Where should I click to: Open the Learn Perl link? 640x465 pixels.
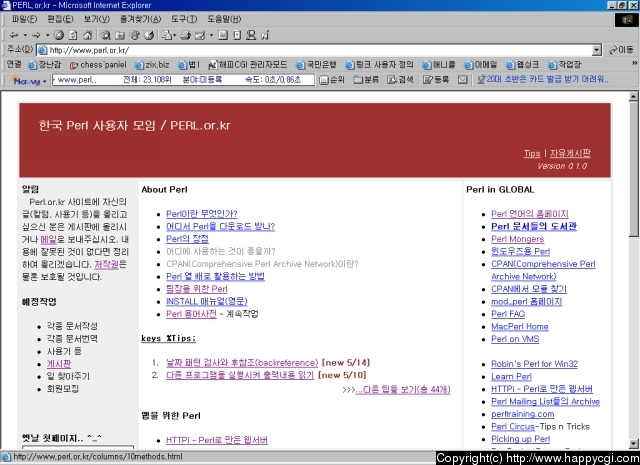pyautogui.click(x=511, y=377)
